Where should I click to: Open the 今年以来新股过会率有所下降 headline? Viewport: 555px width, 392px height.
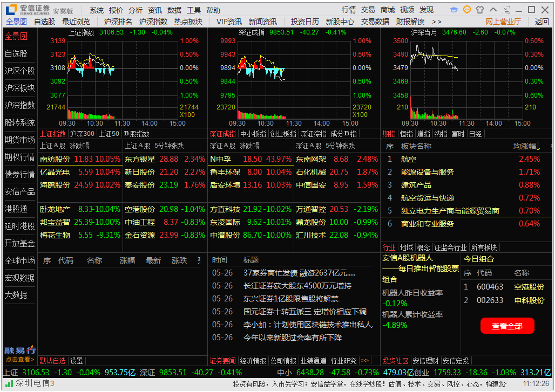pos(293,338)
